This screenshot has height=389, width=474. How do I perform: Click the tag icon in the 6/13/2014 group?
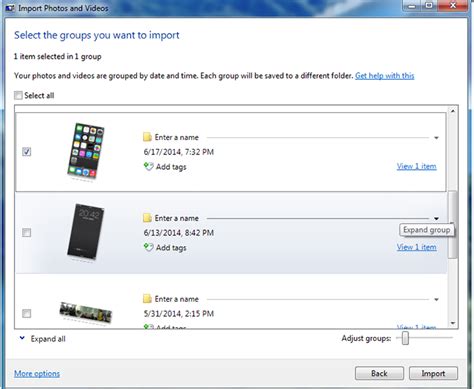point(148,247)
